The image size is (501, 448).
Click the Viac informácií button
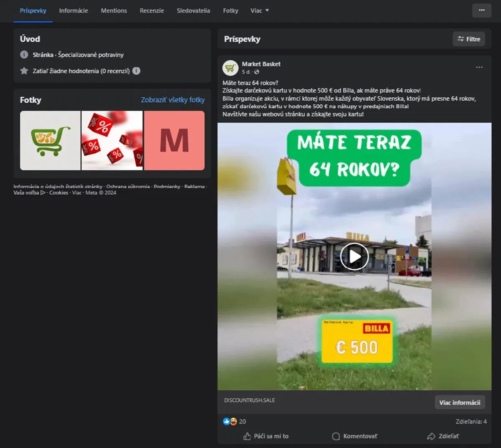point(460,402)
